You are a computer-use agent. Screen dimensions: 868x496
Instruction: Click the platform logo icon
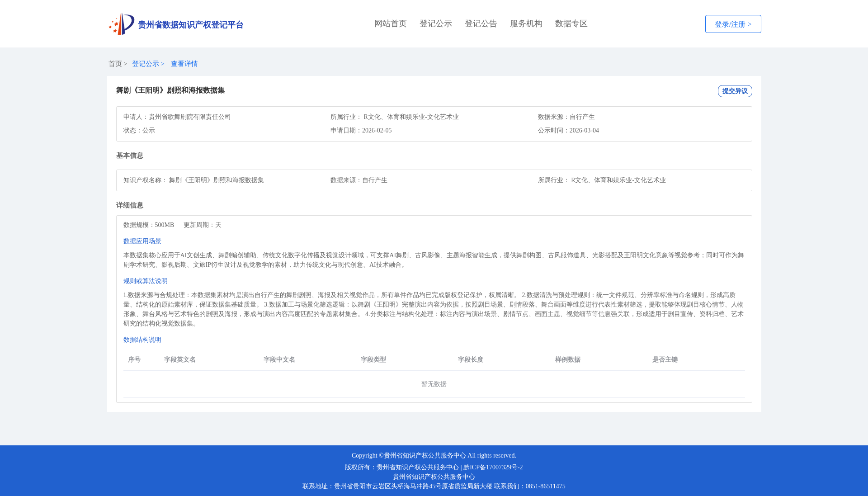[122, 24]
